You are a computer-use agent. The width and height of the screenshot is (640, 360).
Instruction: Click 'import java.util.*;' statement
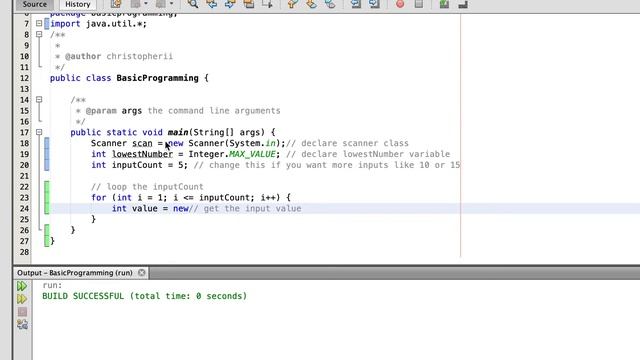(98, 24)
